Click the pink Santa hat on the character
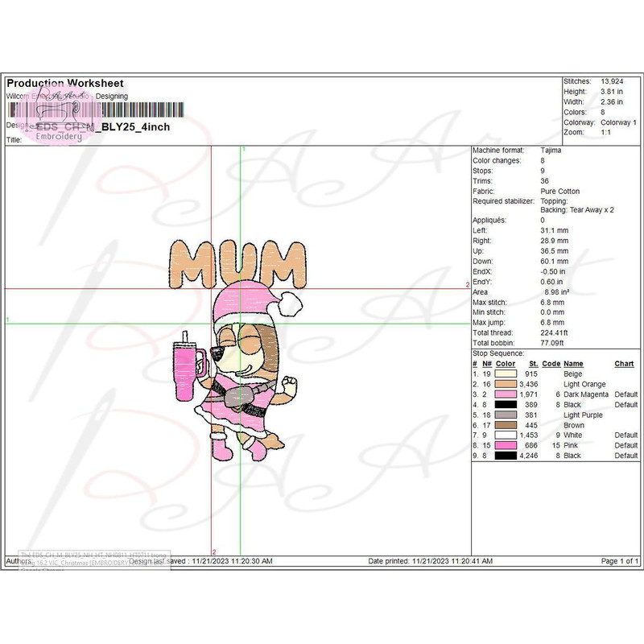This screenshot has height=644, width=644. click(250, 299)
